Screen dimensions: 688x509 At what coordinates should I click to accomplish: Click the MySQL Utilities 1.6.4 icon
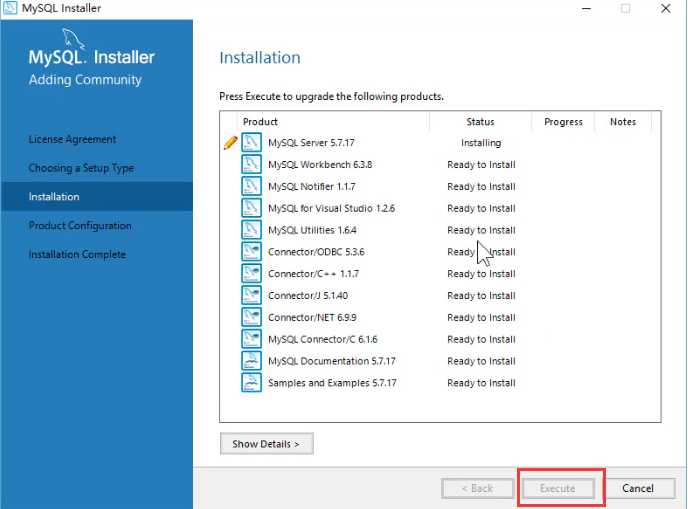(x=251, y=230)
